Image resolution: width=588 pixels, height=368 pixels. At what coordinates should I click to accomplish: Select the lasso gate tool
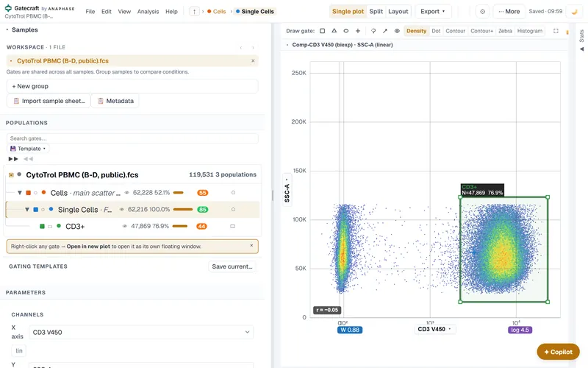pos(373,31)
